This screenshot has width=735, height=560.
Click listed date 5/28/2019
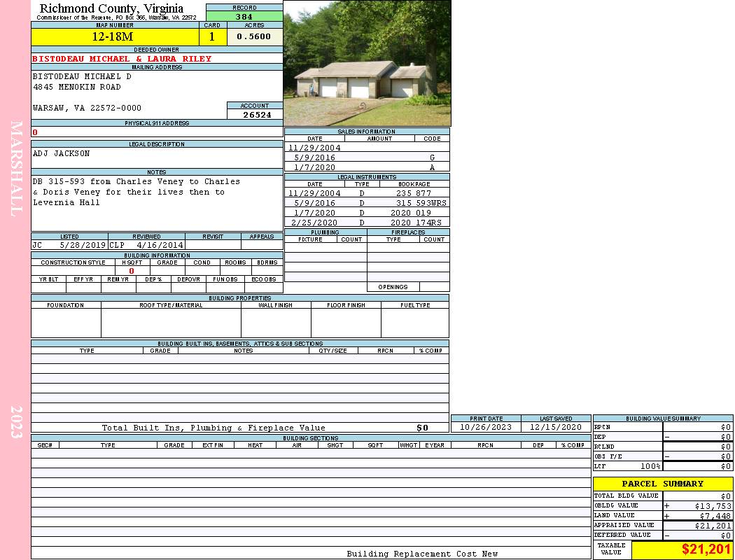[x=83, y=245]
